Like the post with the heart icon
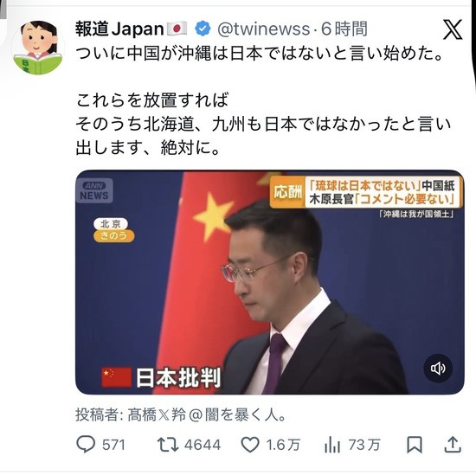476x475 pixels. [250, 445]
